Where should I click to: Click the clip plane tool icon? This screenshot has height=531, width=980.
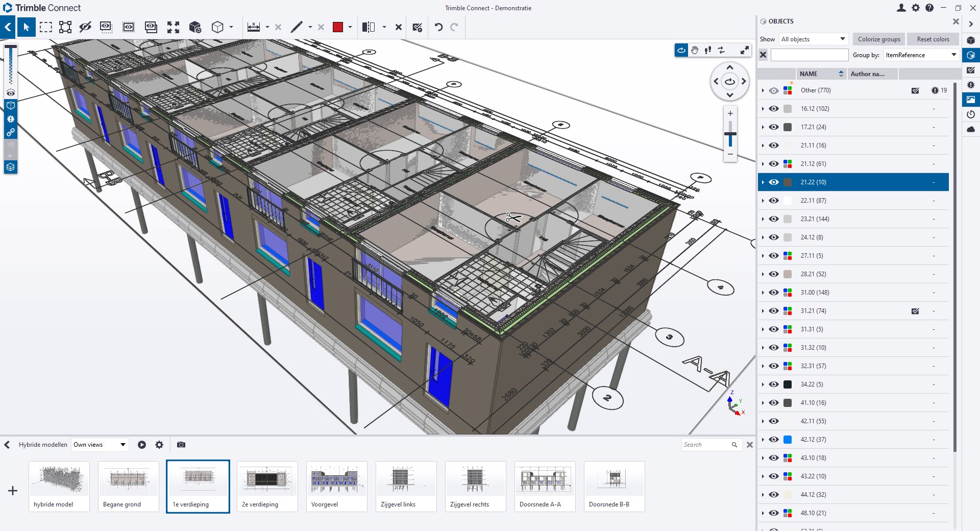[369, 27]
